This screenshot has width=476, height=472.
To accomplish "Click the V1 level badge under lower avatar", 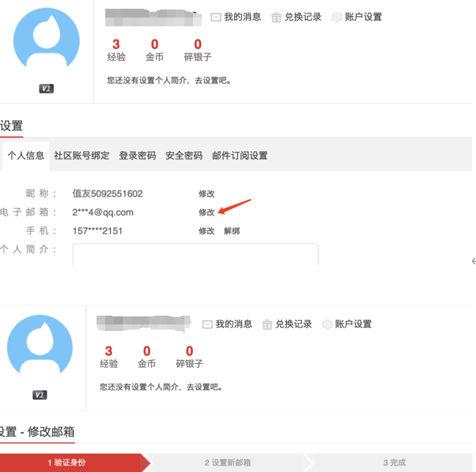I will pyautogui.click(x=39, y=395).
